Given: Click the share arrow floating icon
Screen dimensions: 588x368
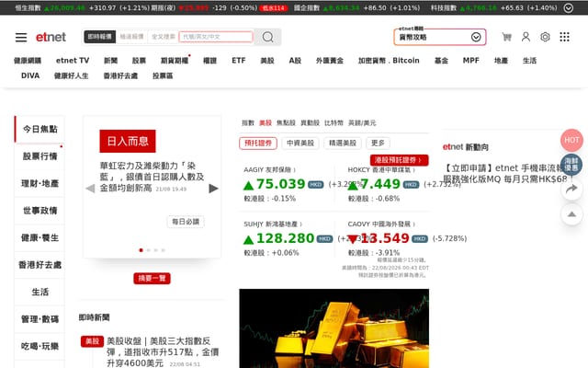Looking at the screenshot, I should 571,189.
